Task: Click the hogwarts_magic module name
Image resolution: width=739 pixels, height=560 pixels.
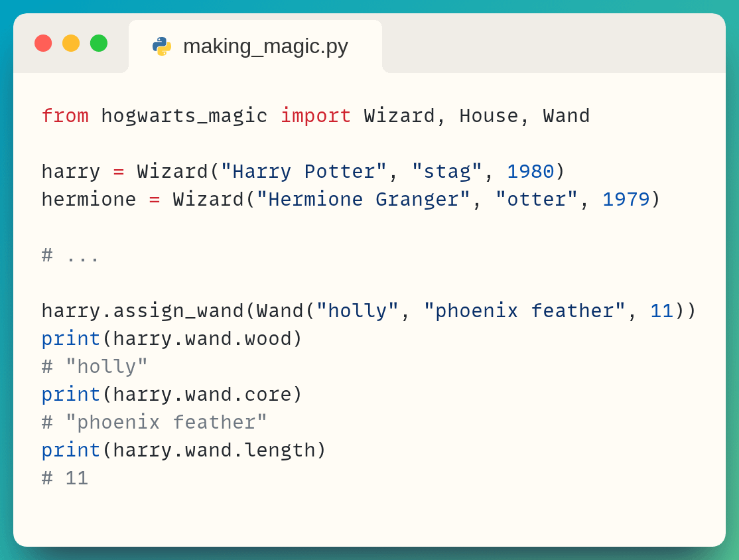Action: tap(184, 116)
